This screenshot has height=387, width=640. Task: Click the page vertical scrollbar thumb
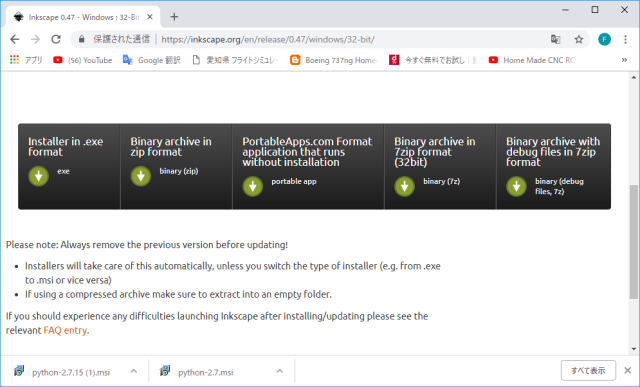coord(633,242)
